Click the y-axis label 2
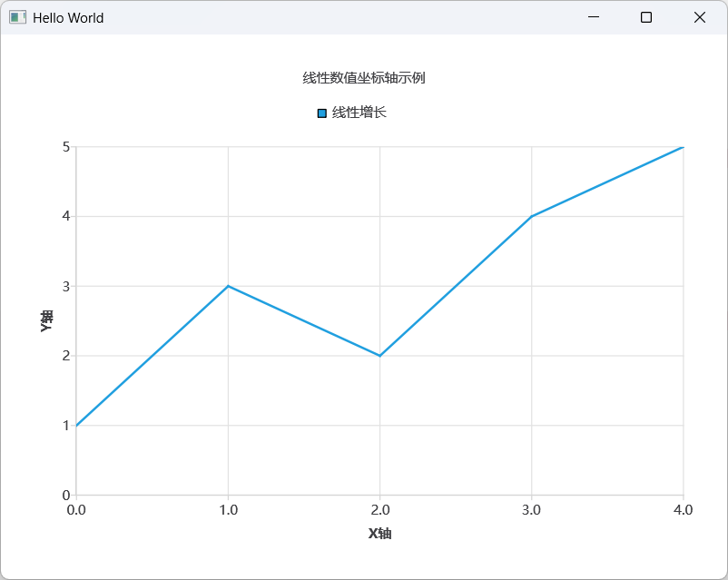The width and height of the screenshot is (728, 580). click(x=66, y=356)
